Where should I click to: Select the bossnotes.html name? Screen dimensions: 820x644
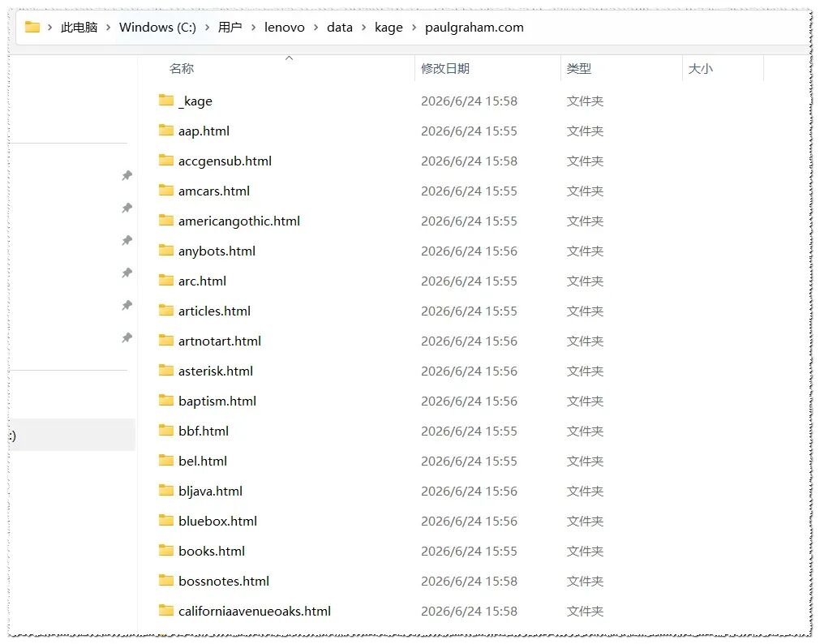pos(224,581)
